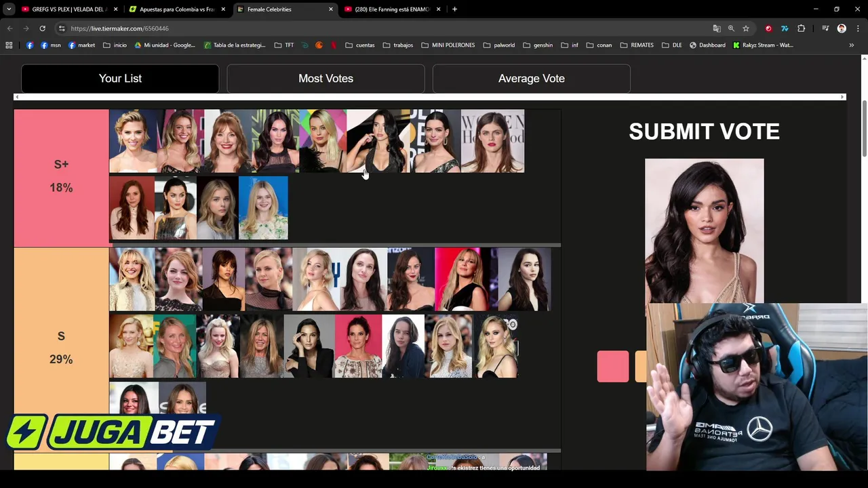The height and width of the screenshot is (488, 868).
Task: Open the MINI POLERONES folder
Action: tap(448, 45)
